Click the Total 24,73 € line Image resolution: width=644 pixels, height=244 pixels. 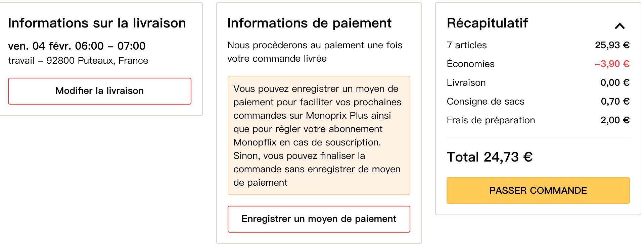click(490, 157)
